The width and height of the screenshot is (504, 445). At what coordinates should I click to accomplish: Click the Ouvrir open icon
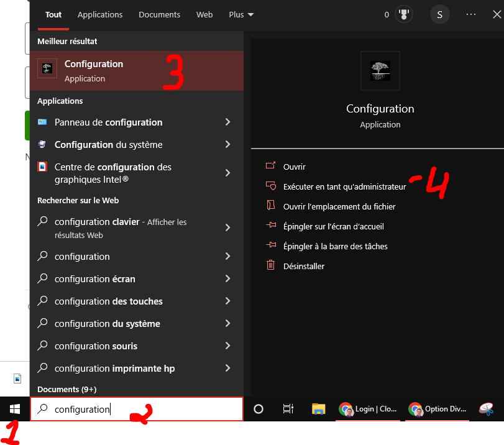tap(270, 166)
